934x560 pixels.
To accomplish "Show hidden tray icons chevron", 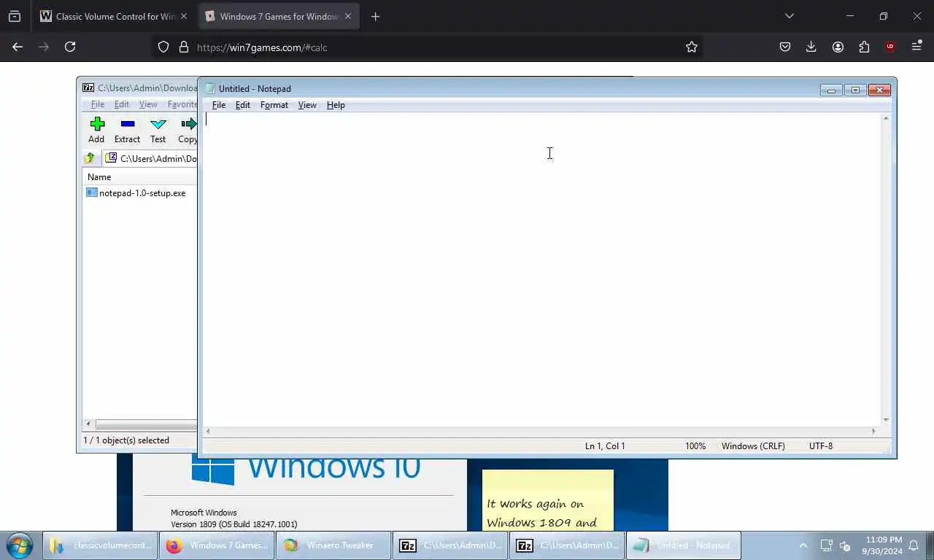I will coord(803,545).
